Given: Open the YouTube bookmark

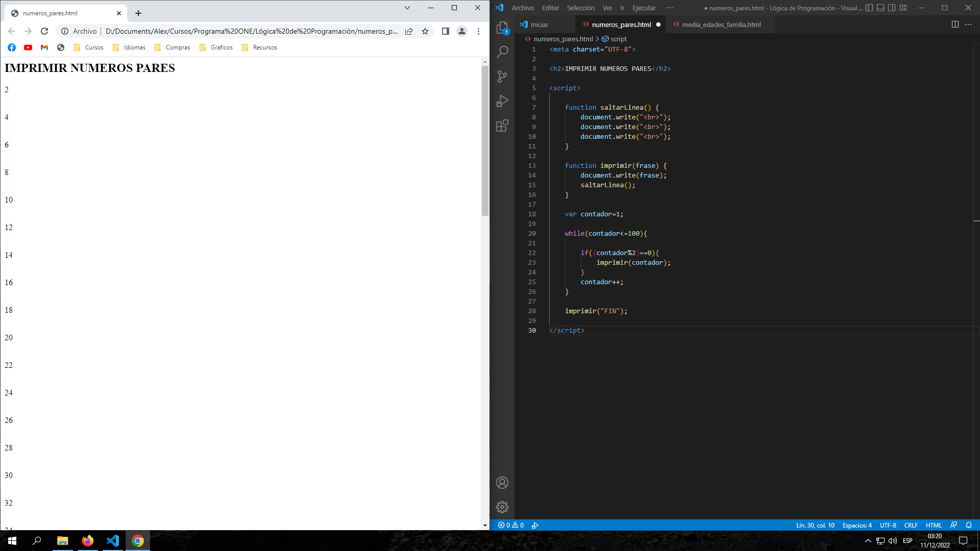Looking at the screenshot, I should 28,47.
